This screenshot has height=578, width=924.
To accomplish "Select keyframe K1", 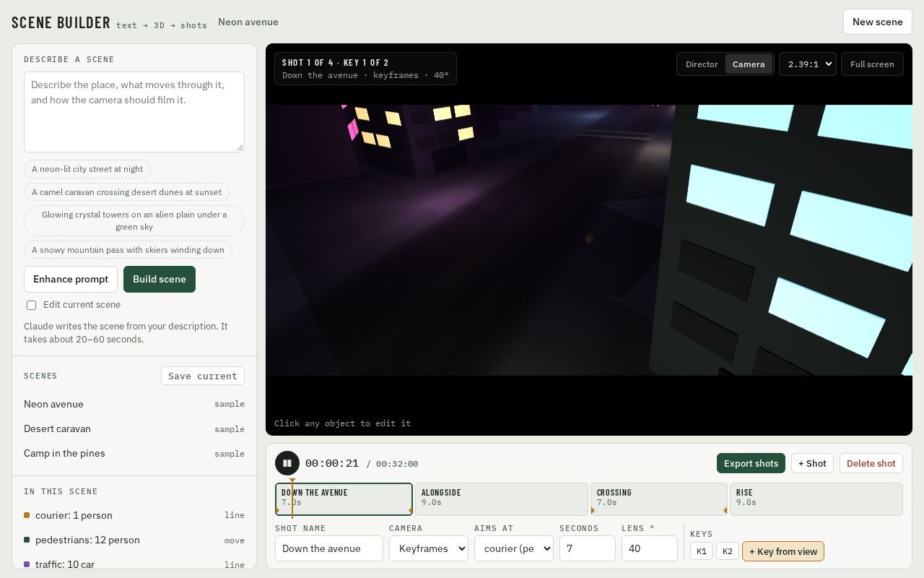I will point(702,551).
